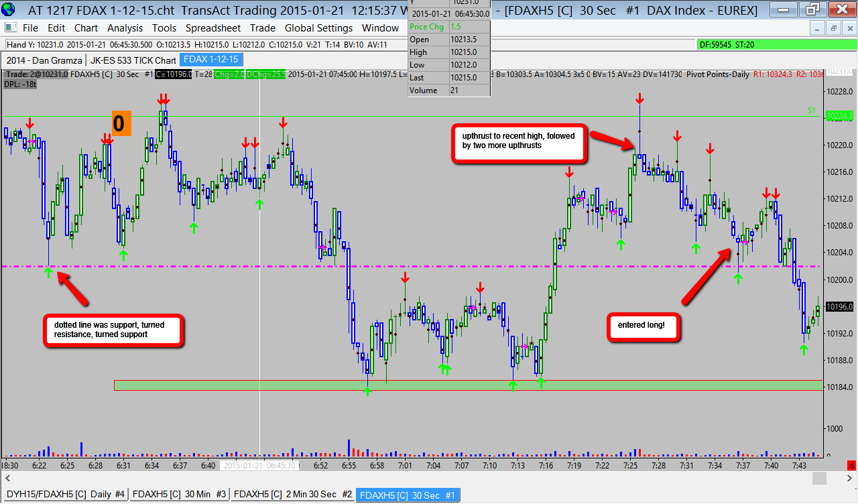Open the FDAXH5 30 Min #3 chart tab

(x=180, y=495)
